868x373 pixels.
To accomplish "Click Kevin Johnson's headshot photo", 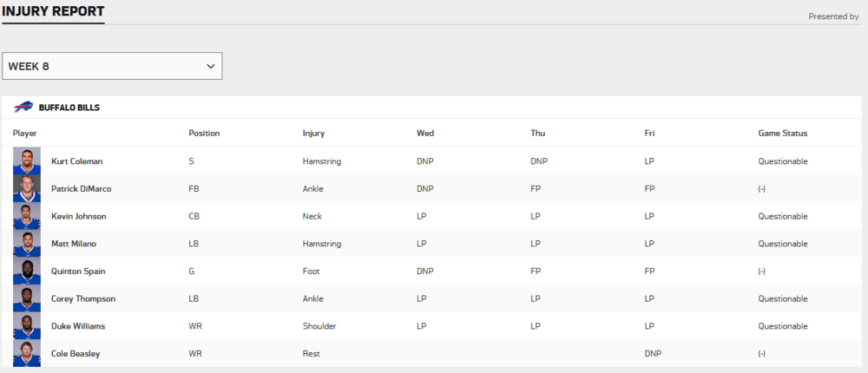I will [x=27, y=216].
